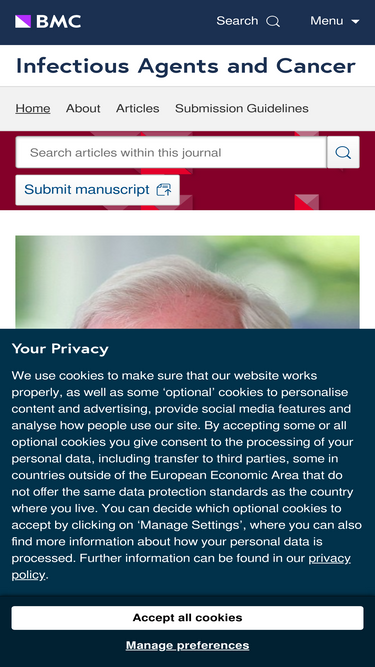The image size is (375, 667).
Task: Accept all cookies
Action: pyautogui.click(x=188, y=618)
